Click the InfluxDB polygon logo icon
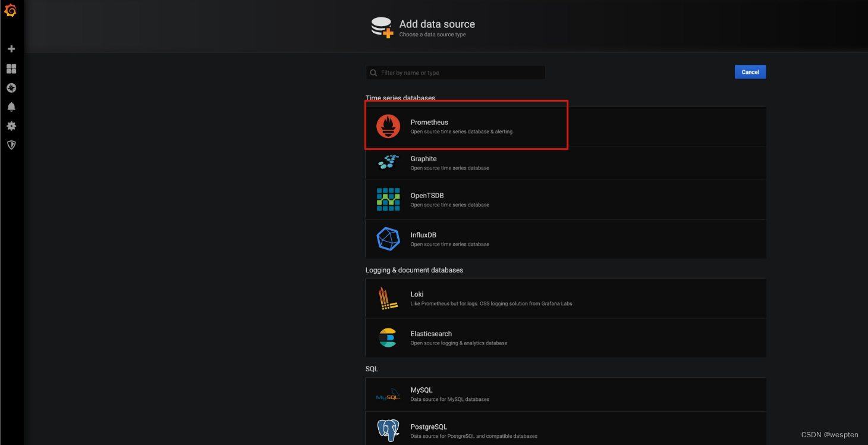Image resolution: width=868 pixels, height=445 pixels. tap(388, 239)
